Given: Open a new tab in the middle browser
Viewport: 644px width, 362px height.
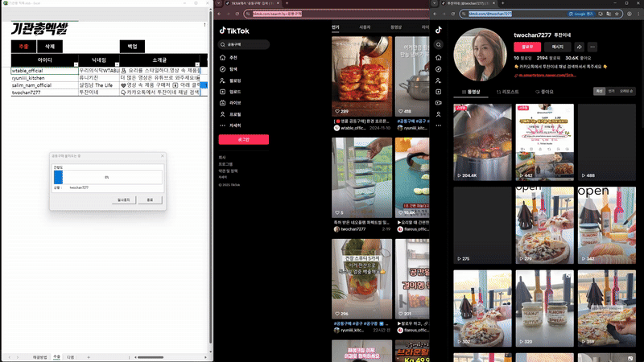Looking at the screenshot, I should click(287, 3).
